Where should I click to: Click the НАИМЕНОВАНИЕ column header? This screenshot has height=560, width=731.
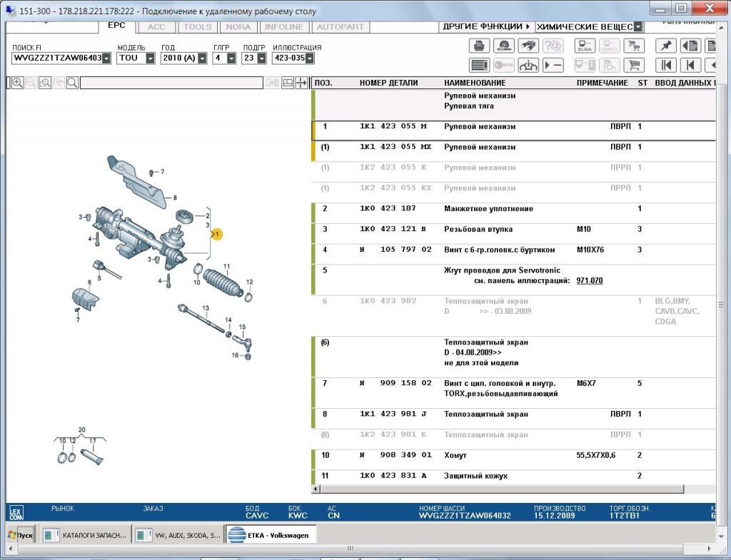(x=475, y=83)
